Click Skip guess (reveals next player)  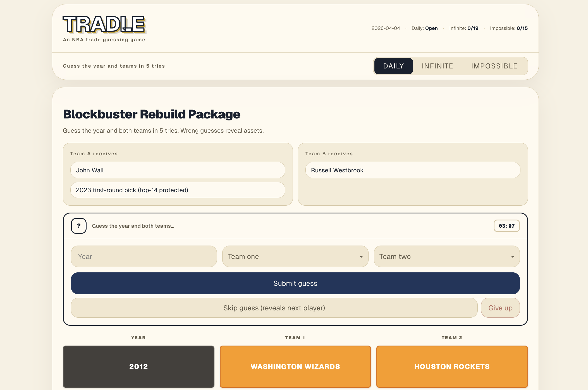click(274, 308)
